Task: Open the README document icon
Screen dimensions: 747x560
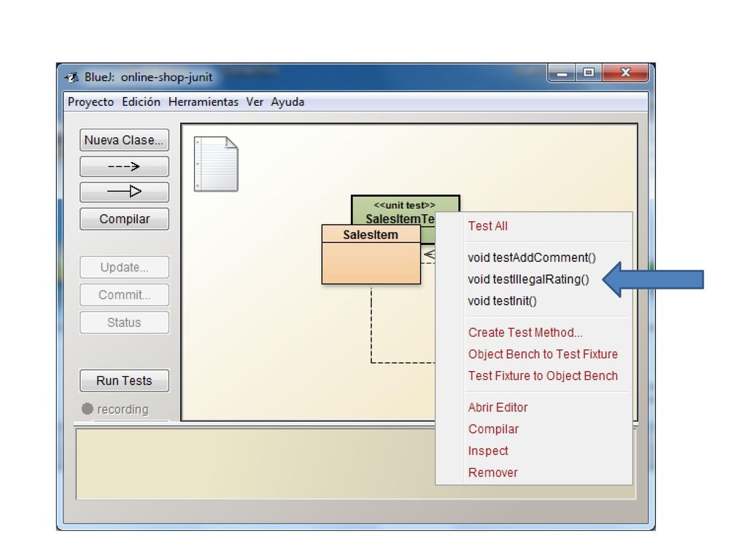Action: 216,164
